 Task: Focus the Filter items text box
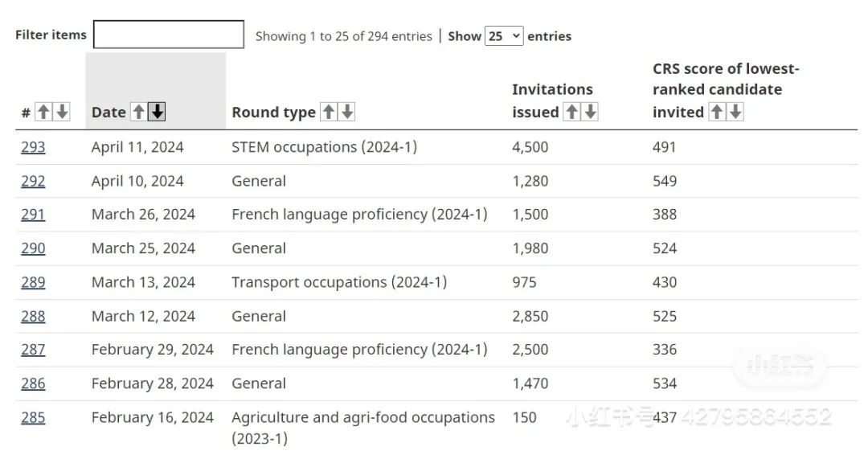168,35
